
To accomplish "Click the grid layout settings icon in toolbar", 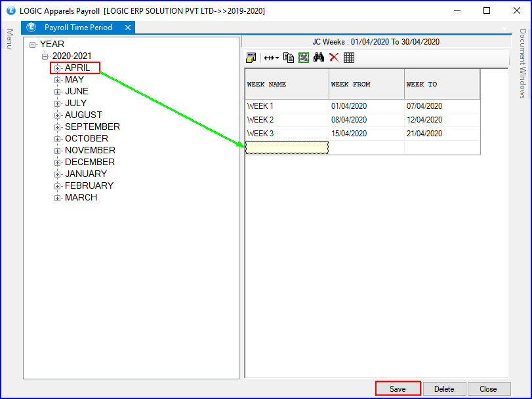I will [x=251, y=58].
